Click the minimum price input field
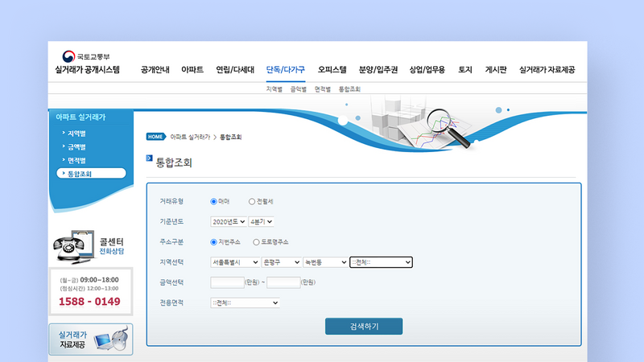The height and width of the screenshot is (362, 644). coord(226,282)
